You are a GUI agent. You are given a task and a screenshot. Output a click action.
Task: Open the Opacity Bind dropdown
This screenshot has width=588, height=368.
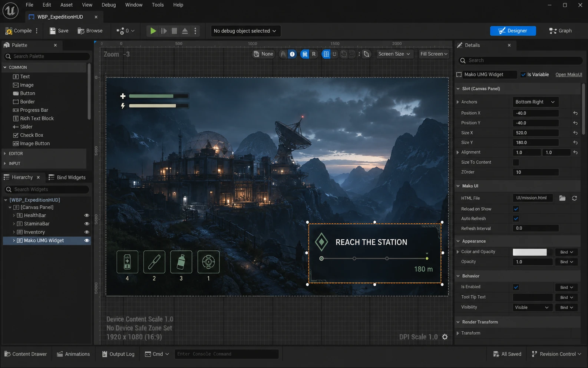point(566,262)
